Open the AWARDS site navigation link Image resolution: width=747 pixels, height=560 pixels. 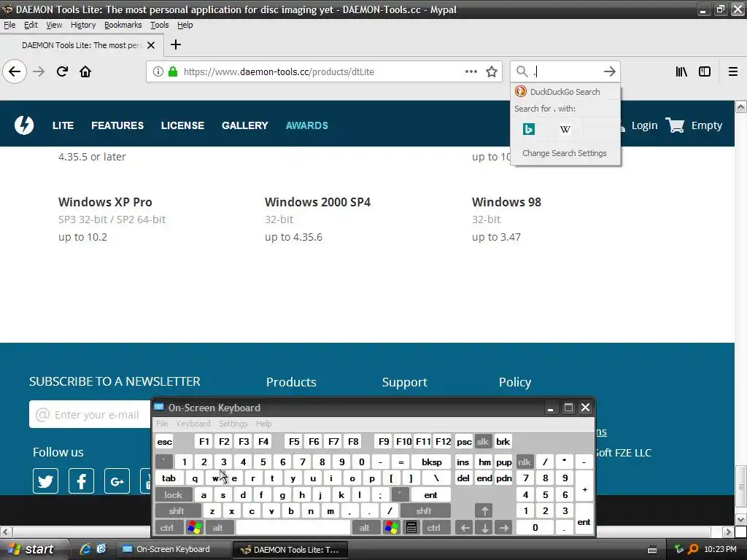[307, 125]
